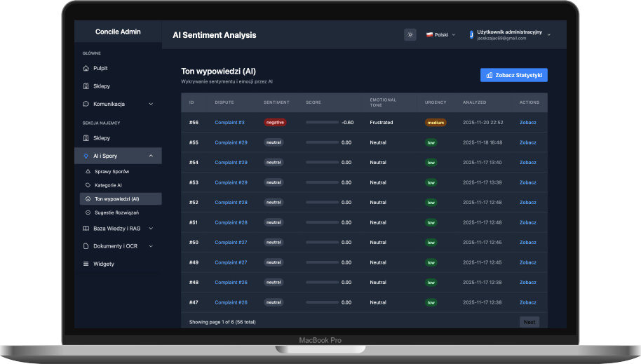Open the Complaint #3 dispute link
The width and height of the screenshot is (641, 364).
coord(229,122)
